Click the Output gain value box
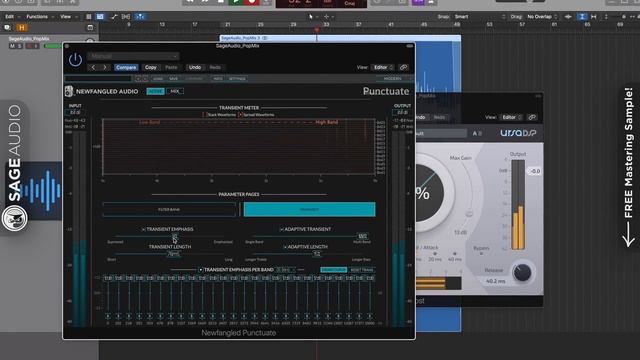 (x=402, y=112)
